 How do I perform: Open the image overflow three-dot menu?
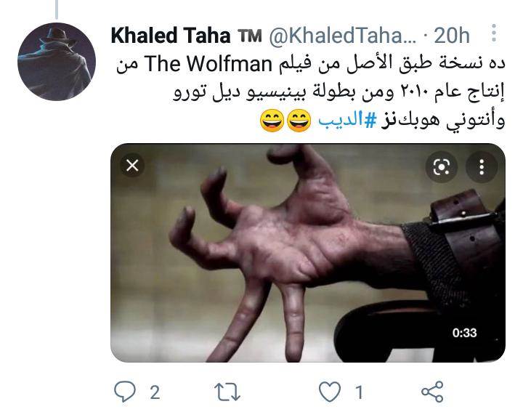[x=482, y=167]
